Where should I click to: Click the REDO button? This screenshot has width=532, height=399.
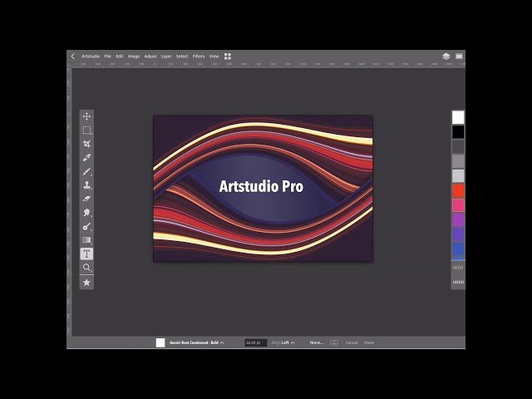(x=458, y=268)
